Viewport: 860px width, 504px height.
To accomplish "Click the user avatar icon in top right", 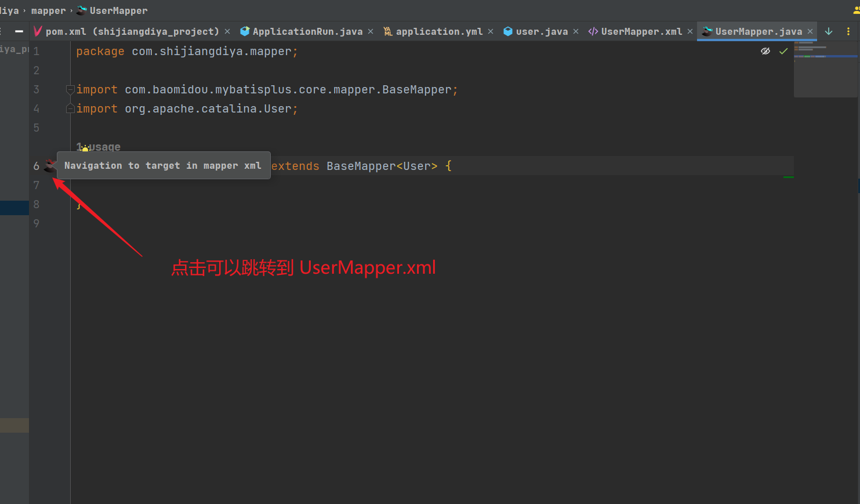I will tap(856, 10).
